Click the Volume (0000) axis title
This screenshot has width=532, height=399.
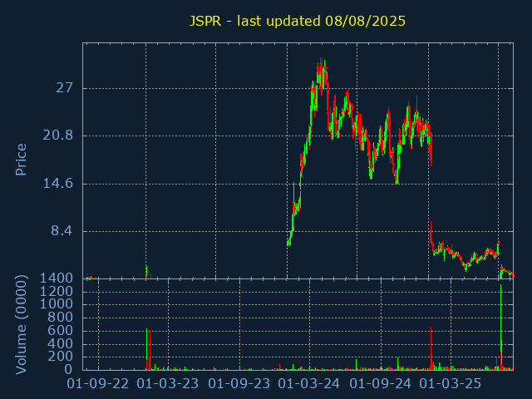click(21, 325)
